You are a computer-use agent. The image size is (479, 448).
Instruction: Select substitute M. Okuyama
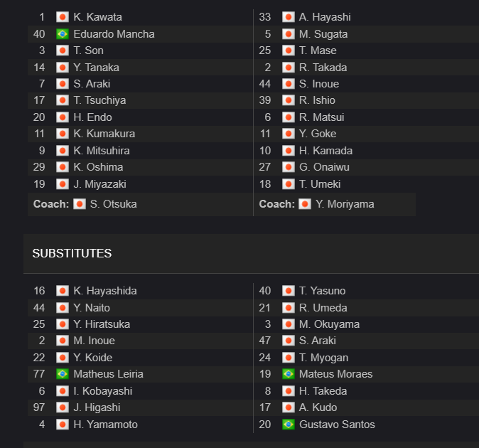pyautogui.click(x=329, y=324)
